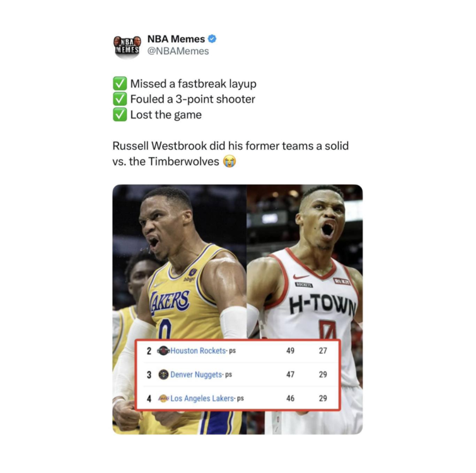476x473 pixels.
Task: Click the checkmark beside 'Lost the game'
Action: click(x=120, y=115)
